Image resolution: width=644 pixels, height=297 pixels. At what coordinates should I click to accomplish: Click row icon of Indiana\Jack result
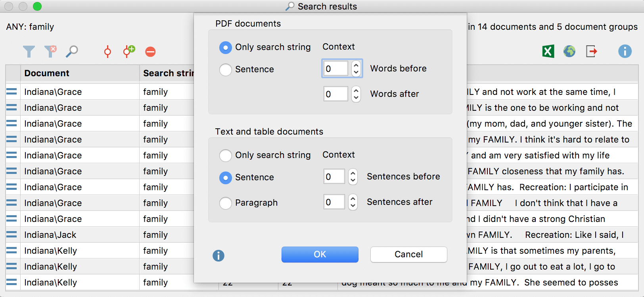coord(11,235)
